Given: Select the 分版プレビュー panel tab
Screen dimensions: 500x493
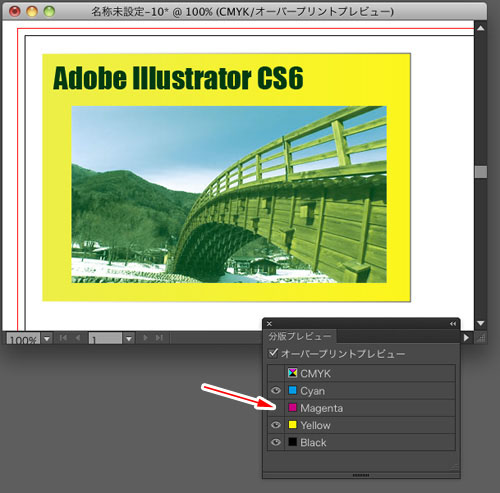Looking at the screenshot, I should click(300, 336).
